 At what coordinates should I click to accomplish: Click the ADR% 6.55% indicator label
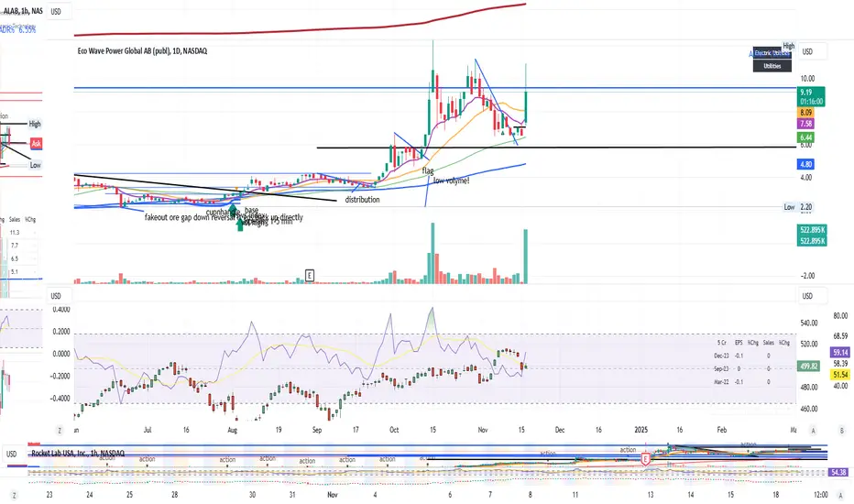click(x=18, y=30)
